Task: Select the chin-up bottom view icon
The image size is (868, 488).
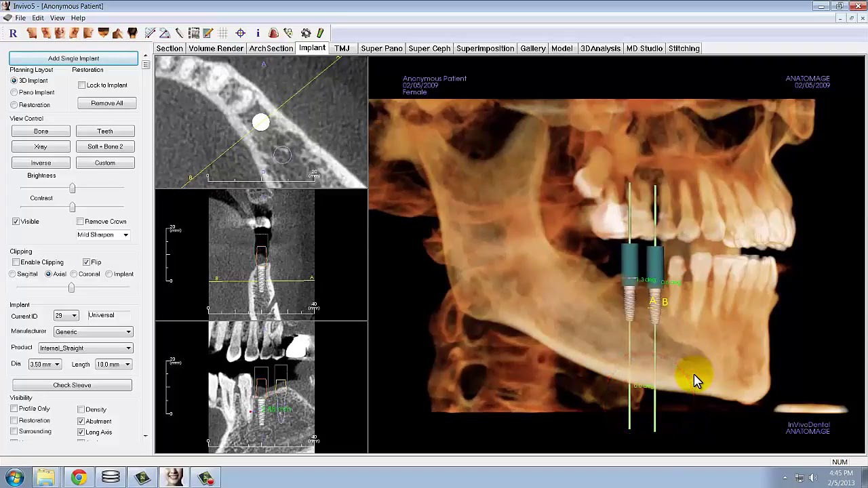Action: tap(117, 33)
